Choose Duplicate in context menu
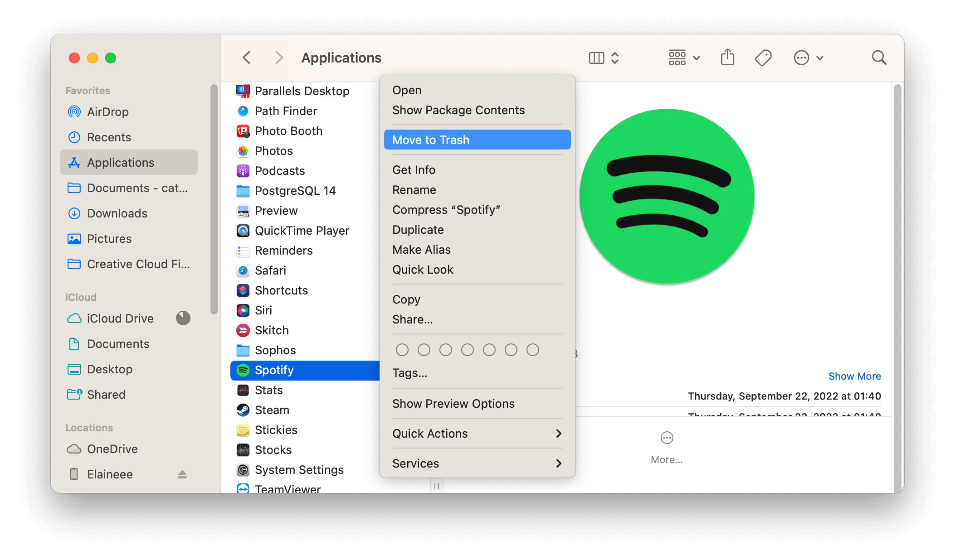955x560 pixels. (477, 230)
